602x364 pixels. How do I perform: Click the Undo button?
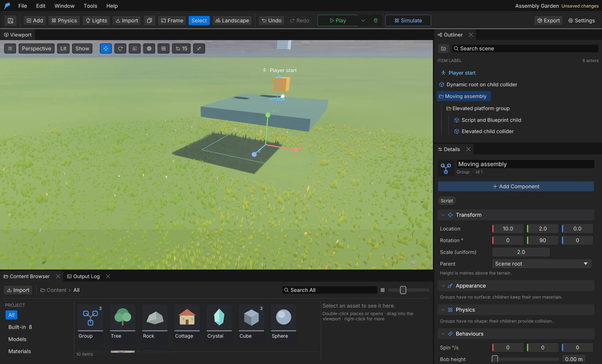[272, 20]
